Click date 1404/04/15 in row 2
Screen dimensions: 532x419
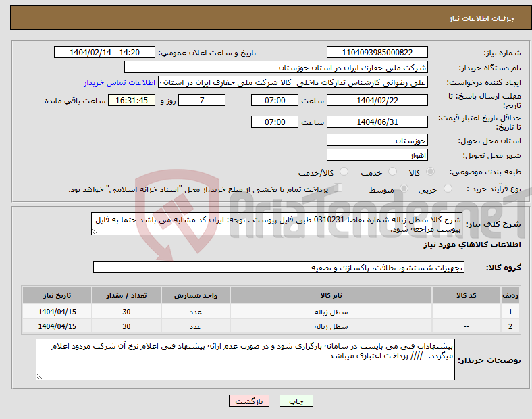click(x=57, y=326)
